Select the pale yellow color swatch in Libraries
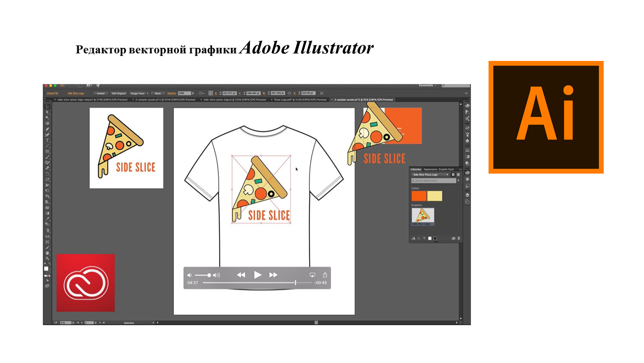This screenshot has height=363, width=644. pyautogui.click(x=435, y=196)
